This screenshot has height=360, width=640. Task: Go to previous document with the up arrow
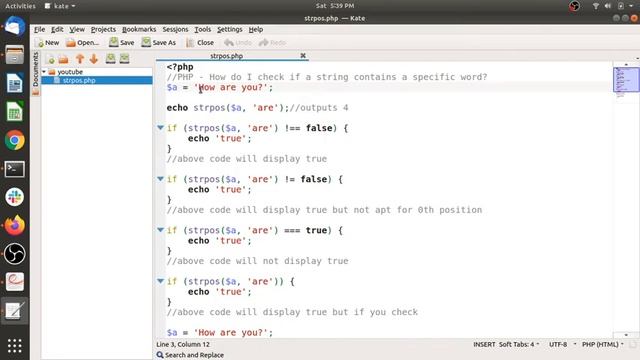(x=80, y=59)
